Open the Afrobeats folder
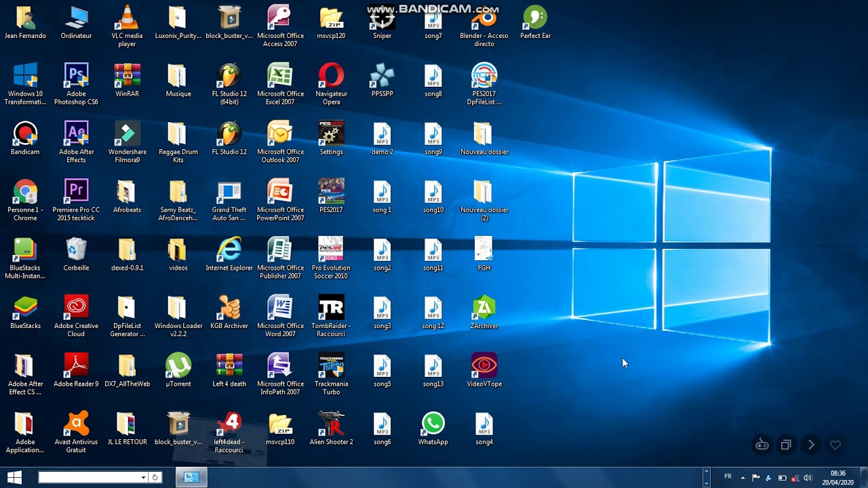 click(x=127, y=197)
